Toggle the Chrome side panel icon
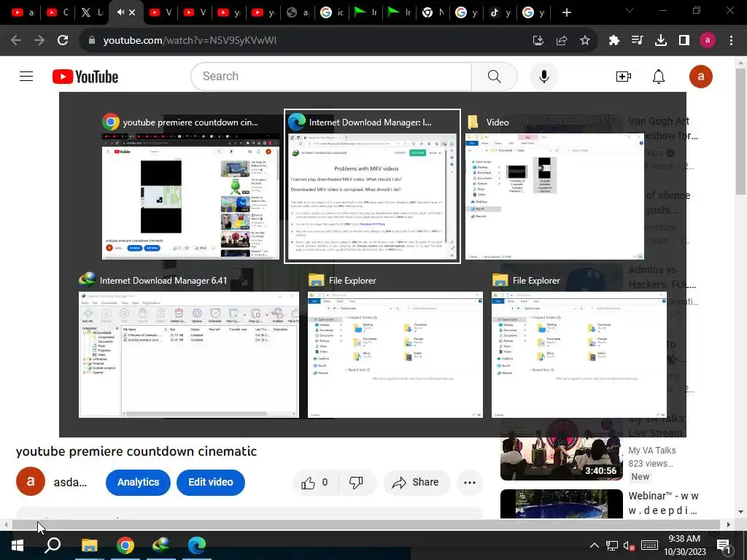747x560 pixels. [x=684, y=41]
